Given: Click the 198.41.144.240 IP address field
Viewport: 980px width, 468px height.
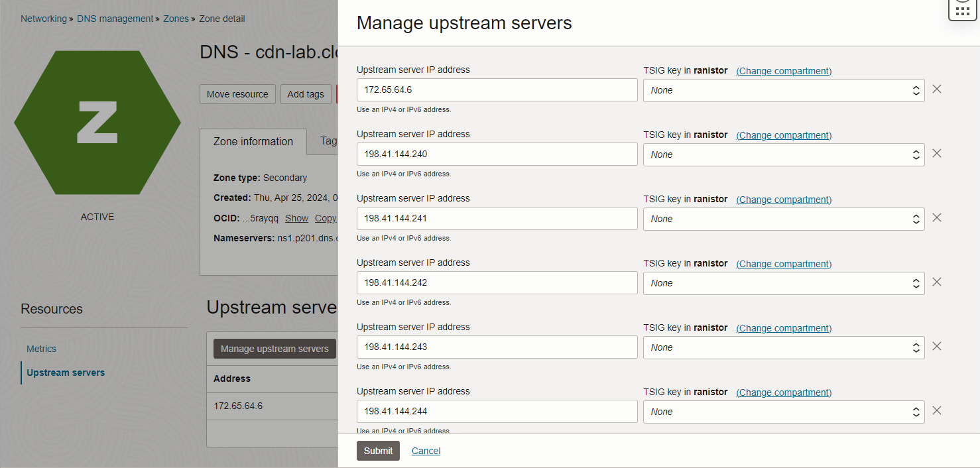Looking at the screenshot, I should pos(497,154).
